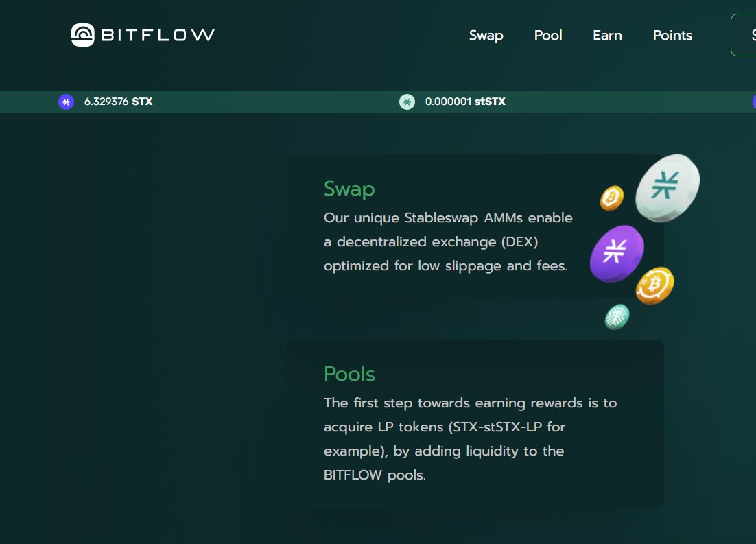Click the small orange Bitcoin coin near Swap heading
756x544 pixels.
coord(612,198)
